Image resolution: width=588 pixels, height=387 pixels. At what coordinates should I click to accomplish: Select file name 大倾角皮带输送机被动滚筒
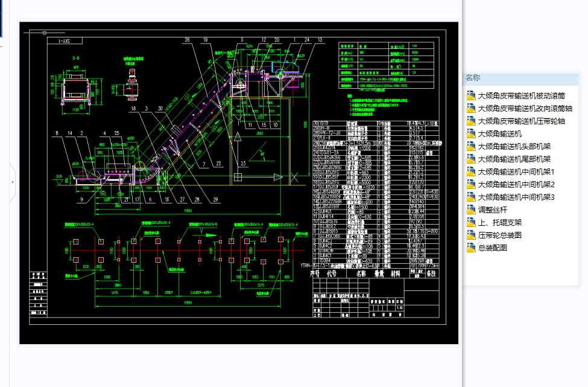tap(521, 96)
